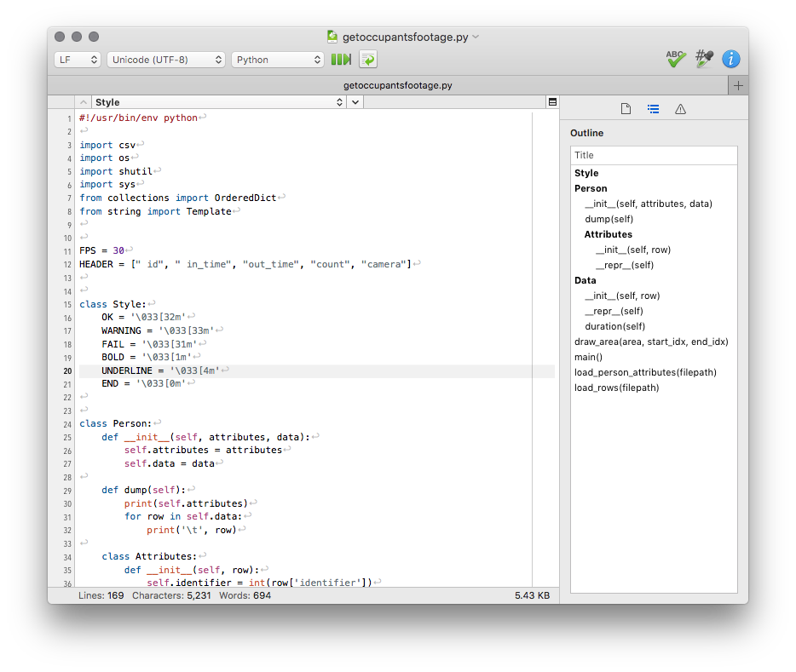Click the Outline heading label
This screenshot has width=796, height=672.
[587, 133]
